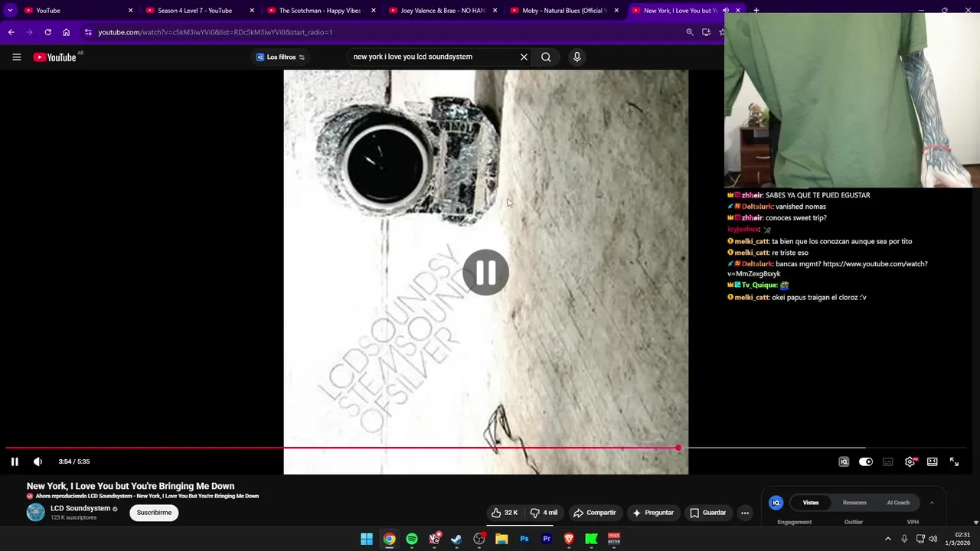This screenshot has width=980, height=551.
Task: Click the Suscribirme button
Action: [154, 513]
